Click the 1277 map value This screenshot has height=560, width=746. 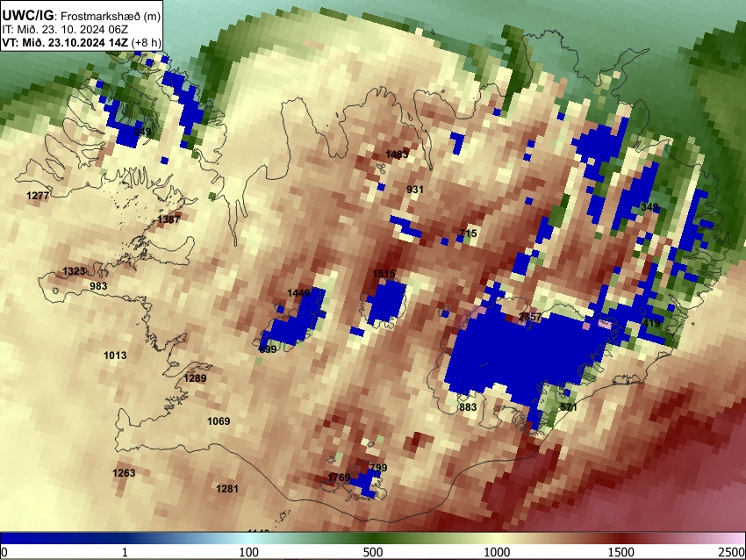pos(38,196)
